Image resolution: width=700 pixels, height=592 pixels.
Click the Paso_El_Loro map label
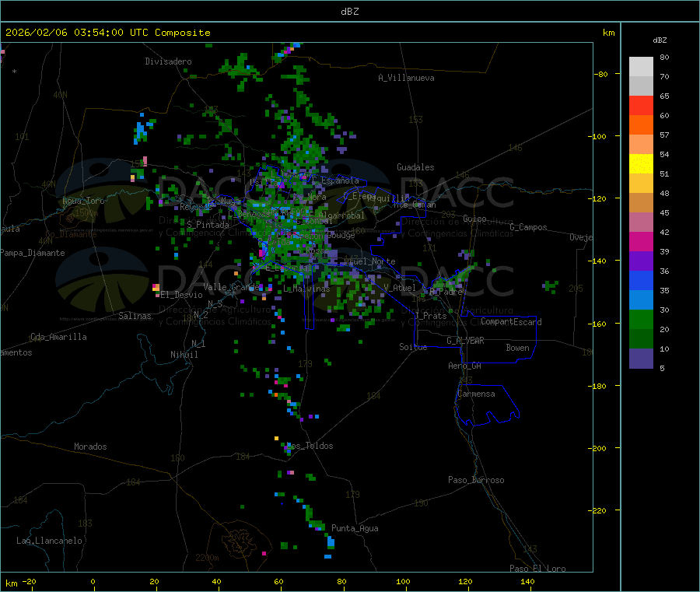coord(537,569)
